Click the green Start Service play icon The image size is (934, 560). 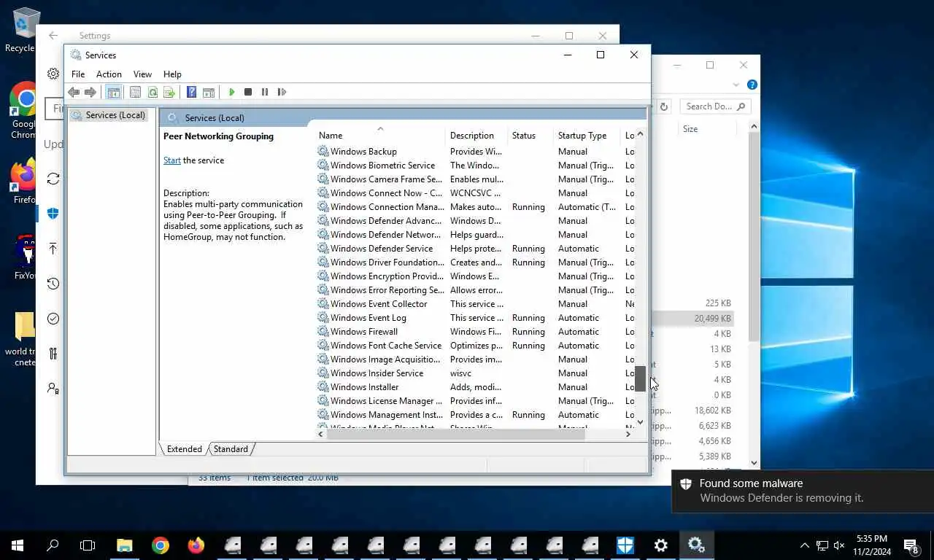pyautogui.click(x=231, y=92)
